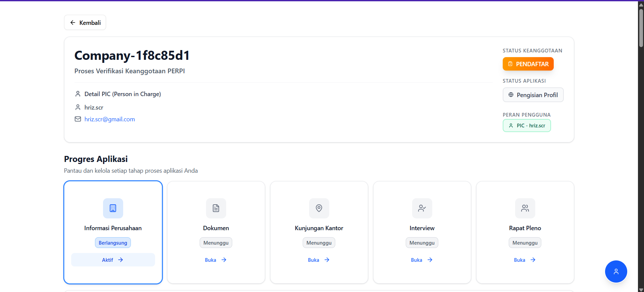This screenshot has height=292, width=644.
Task: Click the Menunggu tag under Dokumen
Action: [216, 243]
